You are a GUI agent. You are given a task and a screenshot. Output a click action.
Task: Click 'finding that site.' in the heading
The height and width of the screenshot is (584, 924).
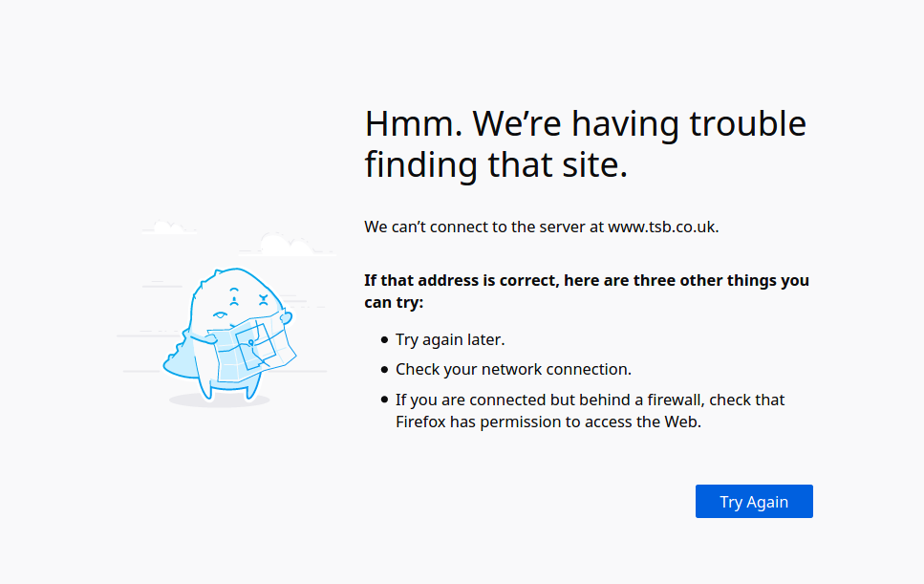tap(496, 164)
